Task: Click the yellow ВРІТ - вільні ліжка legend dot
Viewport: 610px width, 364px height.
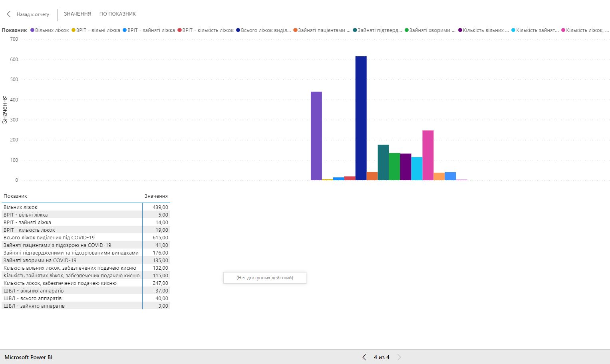Action: click(74, 30)
